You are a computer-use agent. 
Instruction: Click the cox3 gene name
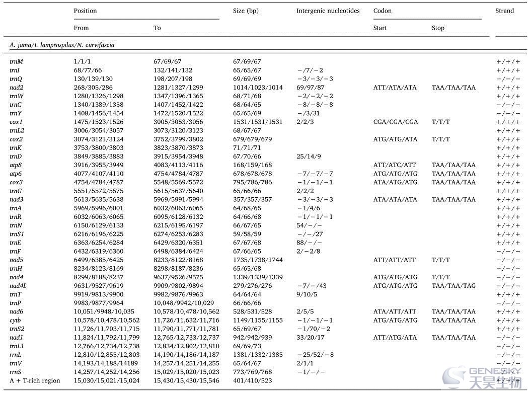tap(16, 183)
